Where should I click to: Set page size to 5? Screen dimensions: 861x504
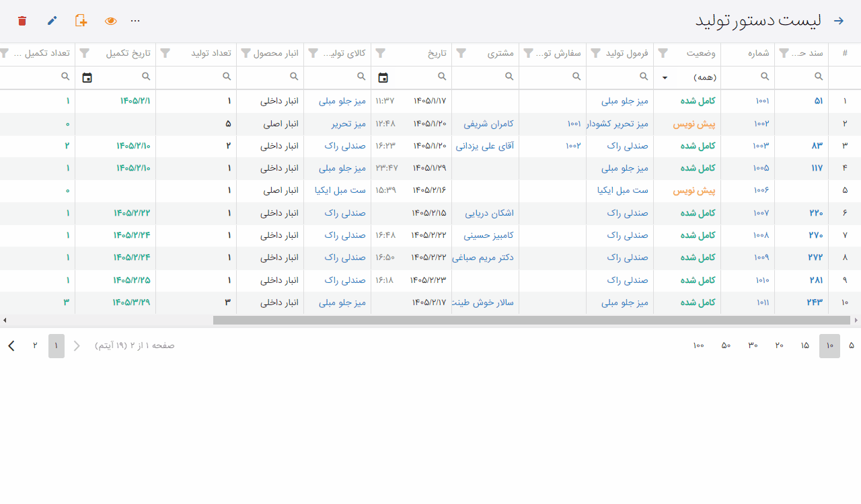pos(852,345)
